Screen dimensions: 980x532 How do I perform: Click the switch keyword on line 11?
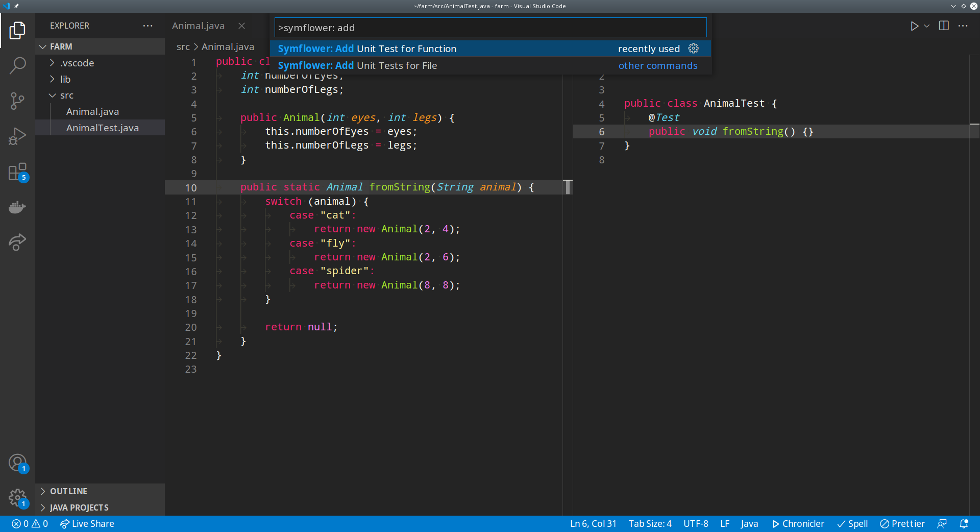pos(283,201)
